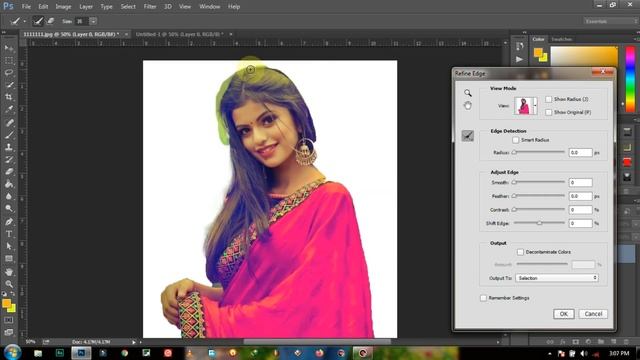
Task: Select the Quick Selection tool
Action: 9,85
